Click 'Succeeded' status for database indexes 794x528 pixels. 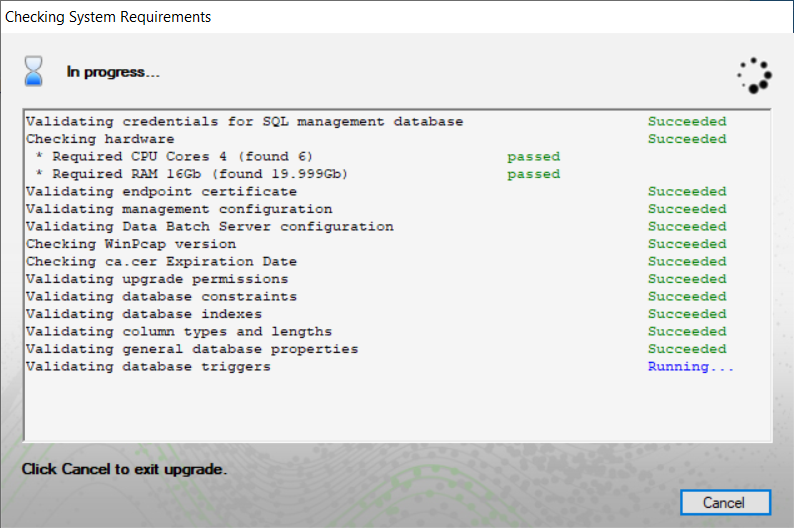tap(687, 314)
